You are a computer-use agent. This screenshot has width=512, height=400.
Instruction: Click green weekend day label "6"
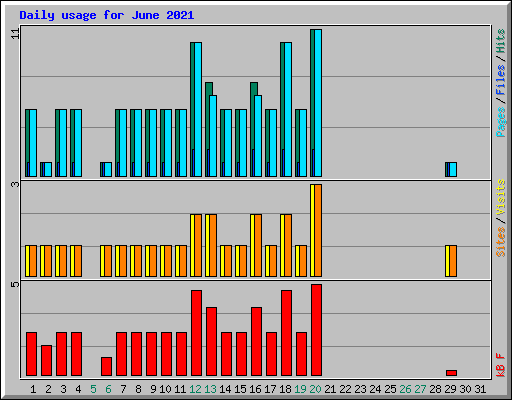coord(108,389)
